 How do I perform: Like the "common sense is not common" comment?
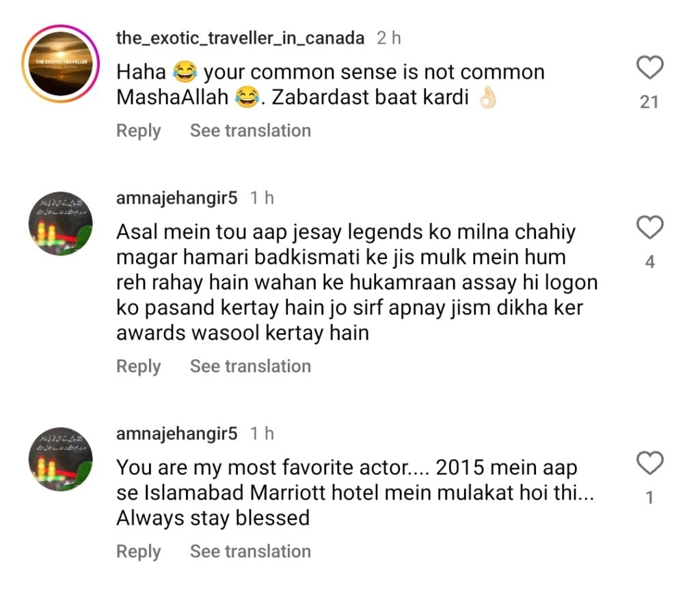point(649,68)
